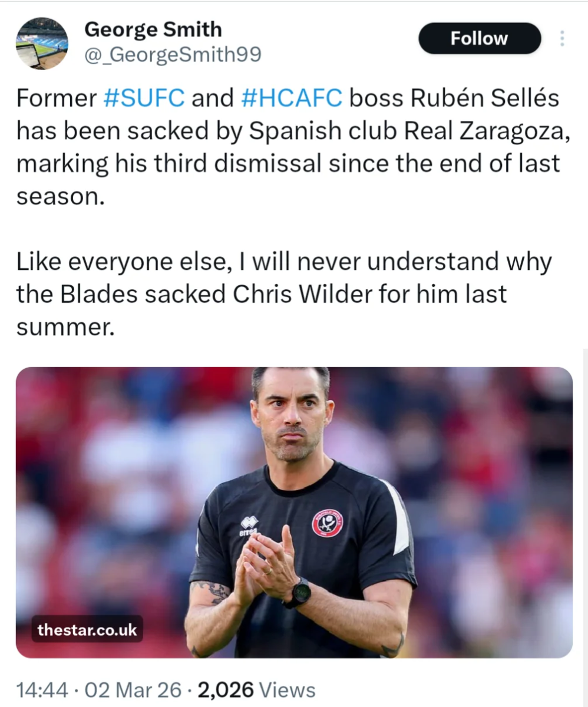This screenshot has height=707, width=588.
Task: Click the page scrollbar on the right edge
Action: point(584,501)
